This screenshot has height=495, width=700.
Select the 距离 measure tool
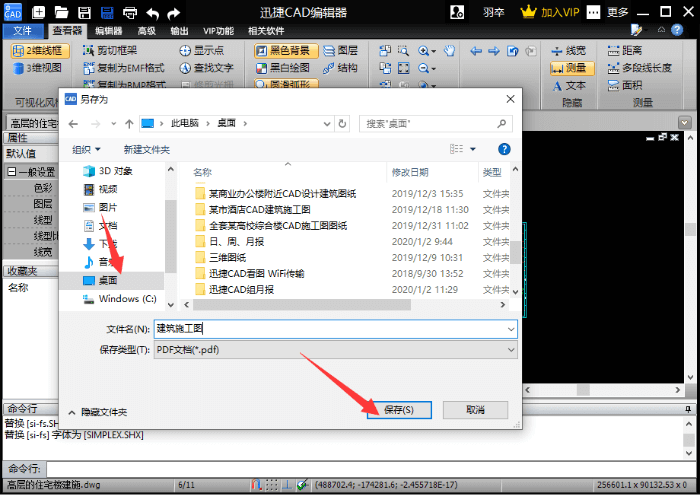[625, 50]
